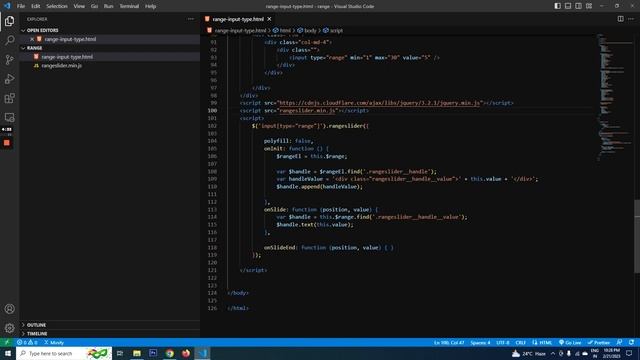Open the Explorer view in activity bar
This screenshot has height=360, width=640.
(9, 21)
